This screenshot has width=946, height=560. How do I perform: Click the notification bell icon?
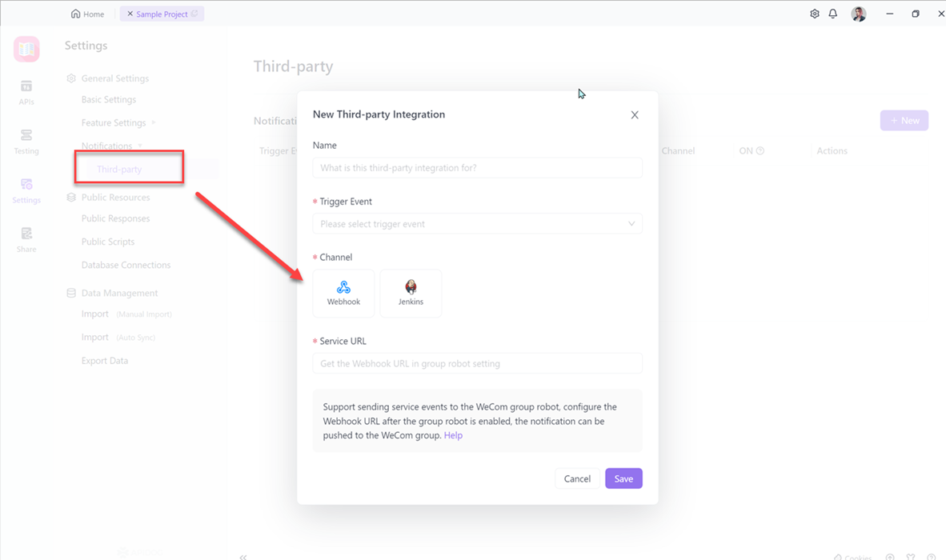point(833,14)
